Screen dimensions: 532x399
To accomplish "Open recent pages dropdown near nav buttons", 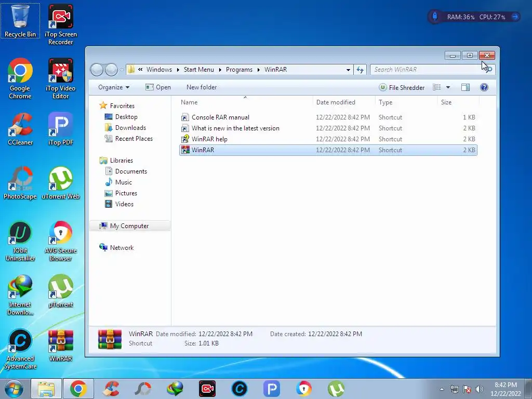I will tap(122, 70).
